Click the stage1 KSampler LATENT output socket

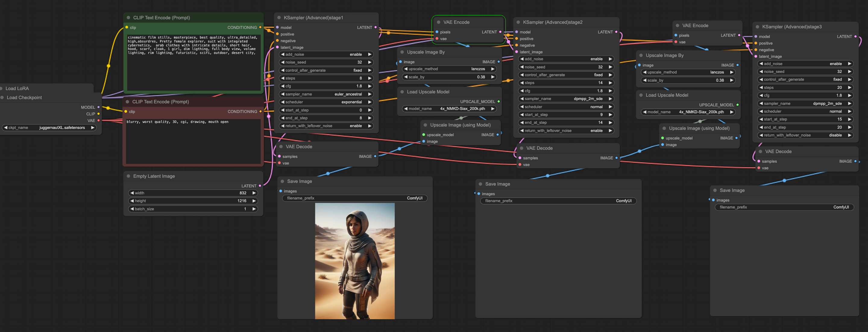(x=375, y=27)
